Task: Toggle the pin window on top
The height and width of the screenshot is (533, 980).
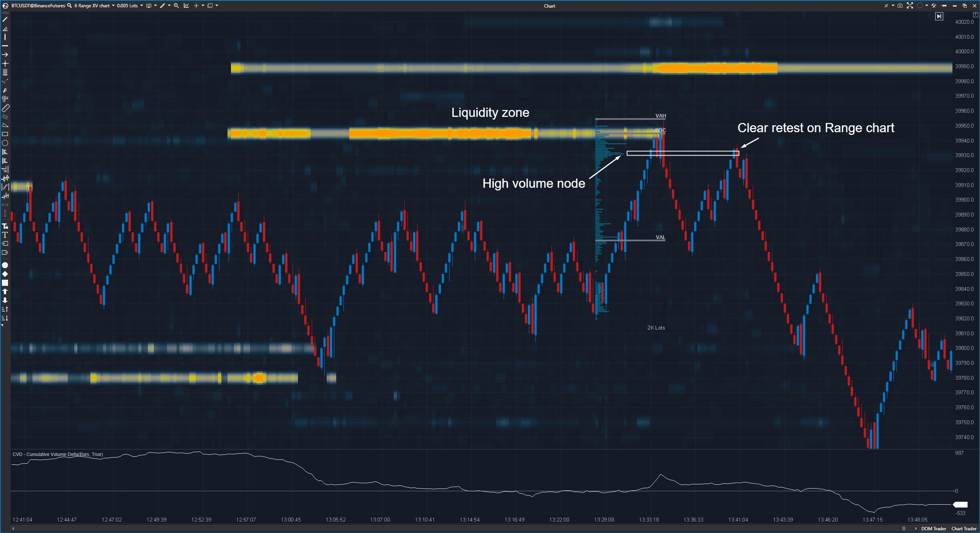Action: [944, 6]
